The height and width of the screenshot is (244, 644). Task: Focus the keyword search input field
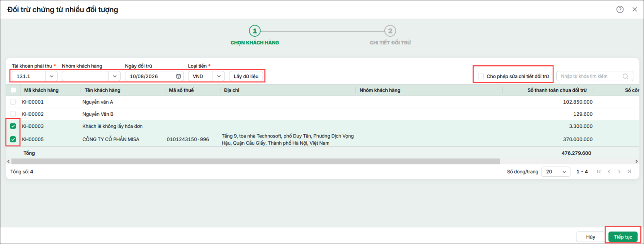coord(589,76)
